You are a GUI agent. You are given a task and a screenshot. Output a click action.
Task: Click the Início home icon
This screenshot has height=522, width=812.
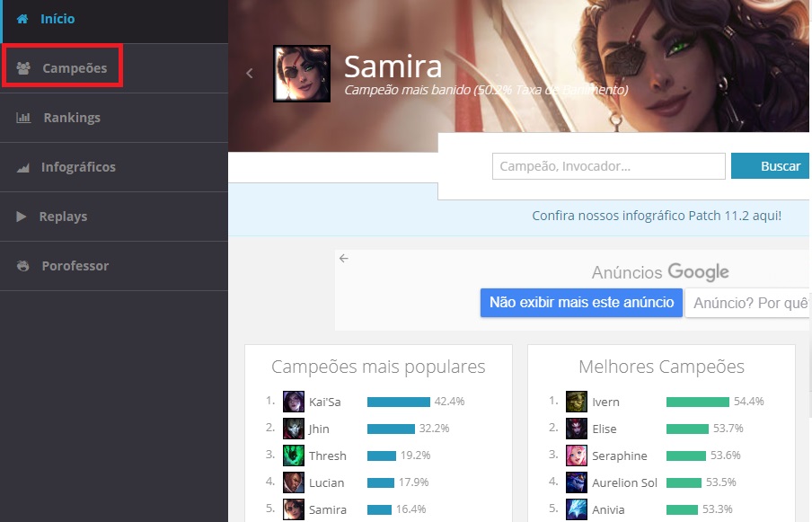[x=22, y=19]
